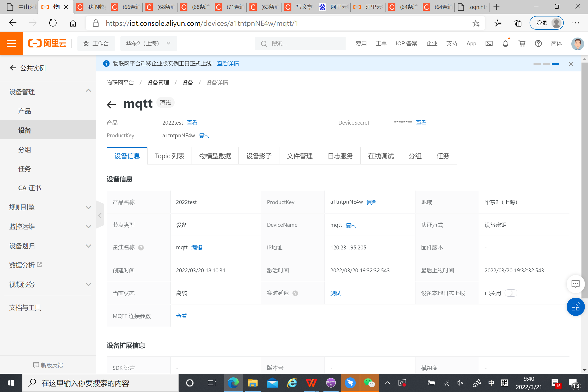The width and height of the screenshot is (588, 392).
Task: Run the 实时延迟 测试 link
Action: [336, 293]
